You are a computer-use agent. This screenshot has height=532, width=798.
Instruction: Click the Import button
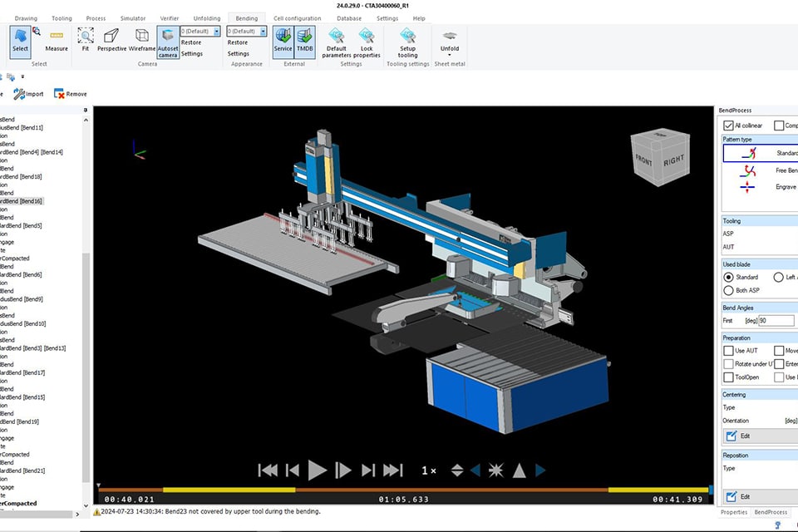(x=29, y=94)
